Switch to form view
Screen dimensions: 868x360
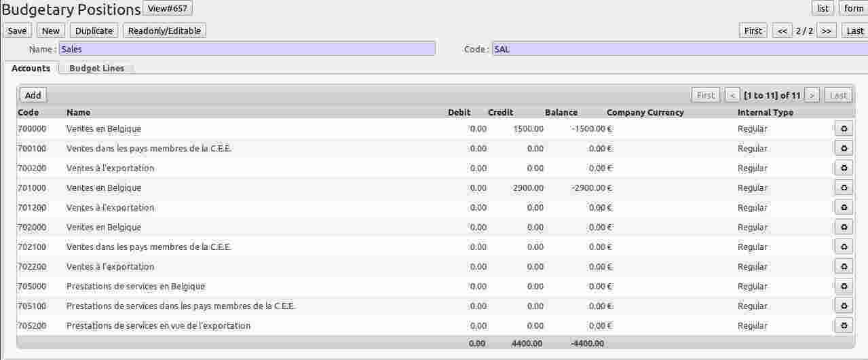click(853, 8)
